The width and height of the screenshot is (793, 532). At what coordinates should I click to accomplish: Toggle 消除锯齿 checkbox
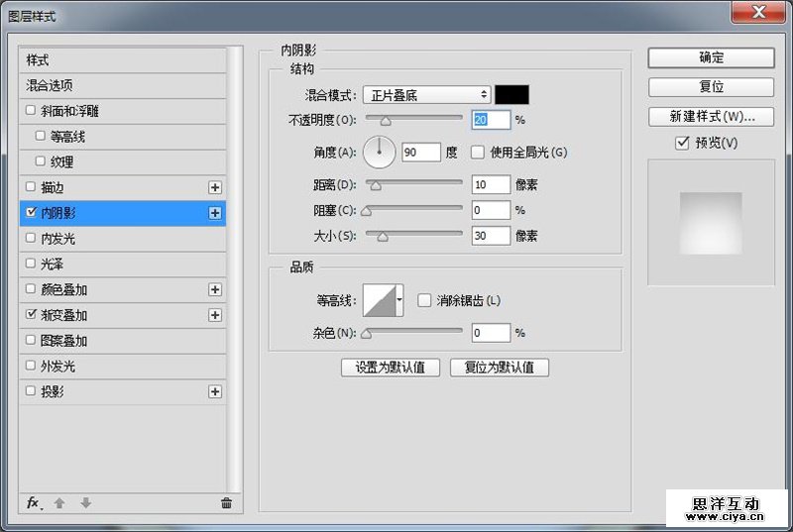pyautogui.click(x=424, y=300)
